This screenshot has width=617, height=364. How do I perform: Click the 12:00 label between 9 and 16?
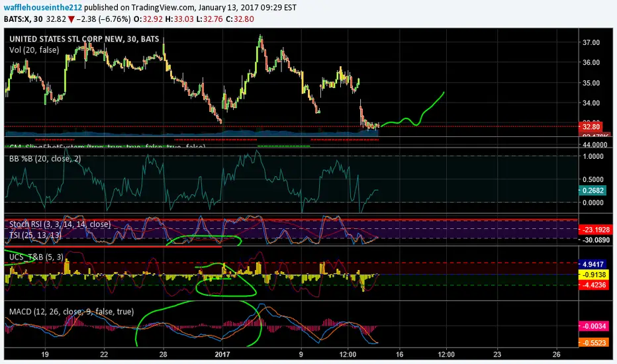pos(348,354)
